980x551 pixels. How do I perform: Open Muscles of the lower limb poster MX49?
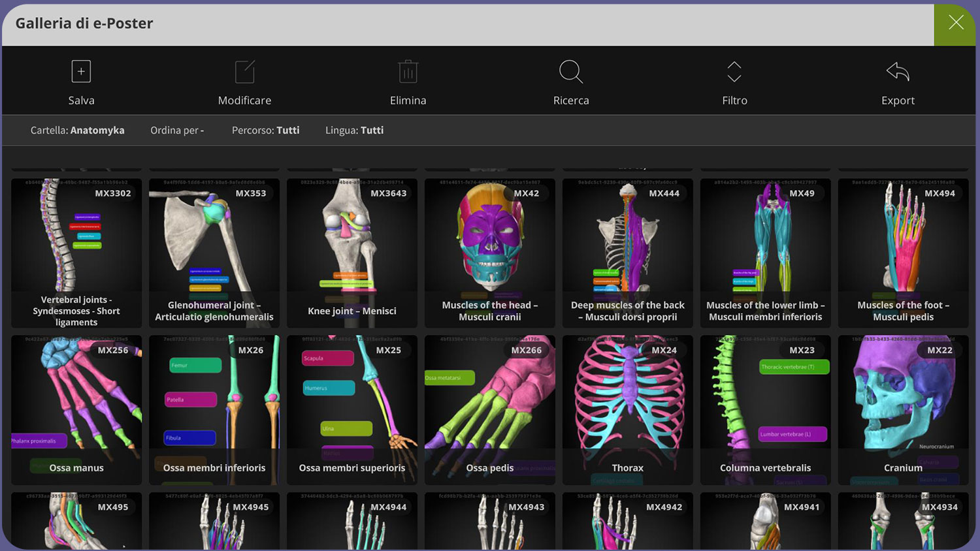pos(766,253)
